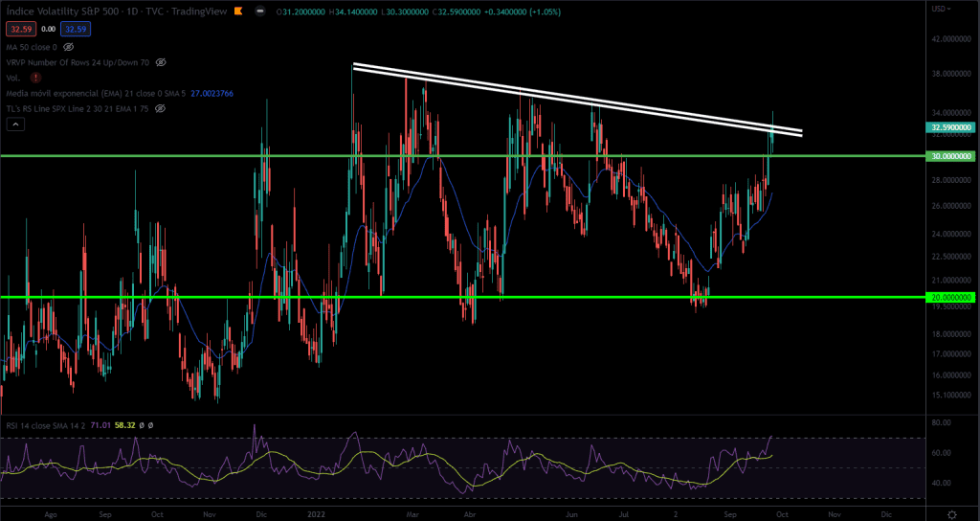Select the Vol. indicator legend label
Image resolution: width=980 pixels, height=521 pixels.
point(13,79)
